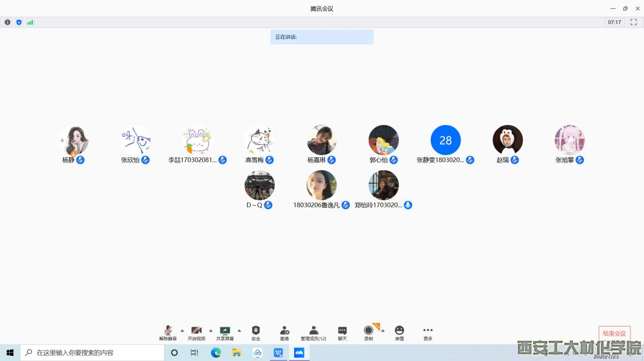Select participant 杨静's avatar
Viewport: 644px width, 361px height.
tap(74, 140)
